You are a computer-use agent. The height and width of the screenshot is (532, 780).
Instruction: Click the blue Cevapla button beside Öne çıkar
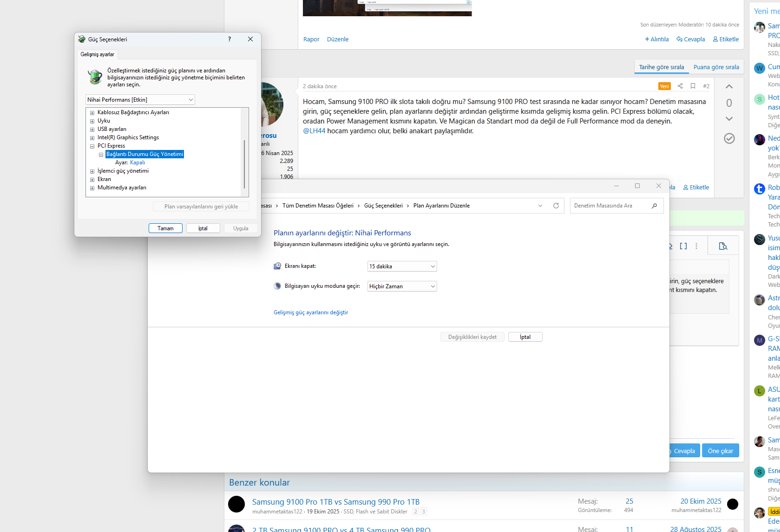684,451
